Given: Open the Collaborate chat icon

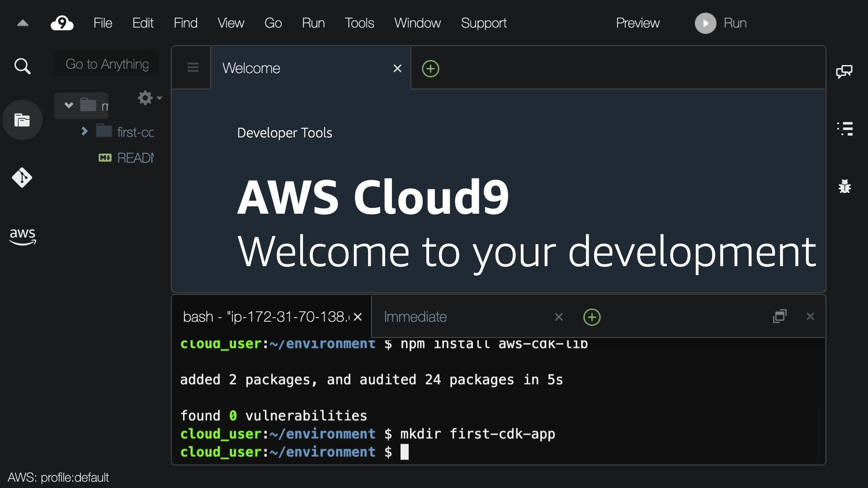Looking at the screenshot, I should coord(844,71).
